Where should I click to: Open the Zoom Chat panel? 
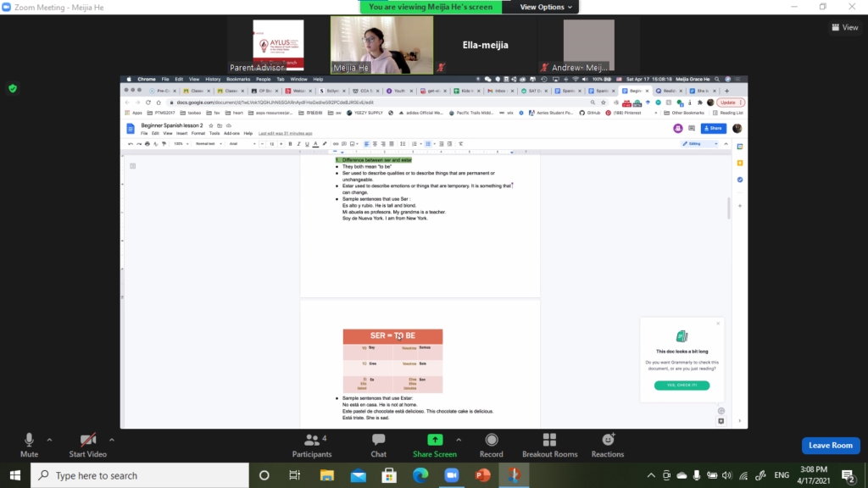379,446
